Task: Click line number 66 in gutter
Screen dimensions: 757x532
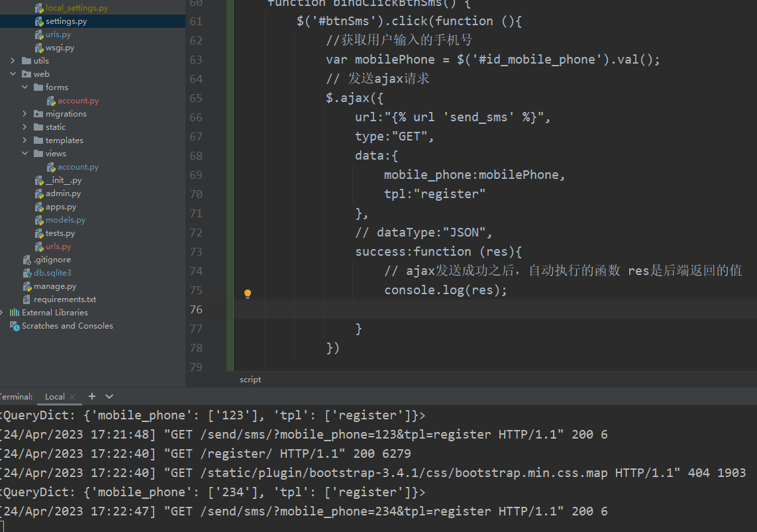Action: [x=196, y=117]
